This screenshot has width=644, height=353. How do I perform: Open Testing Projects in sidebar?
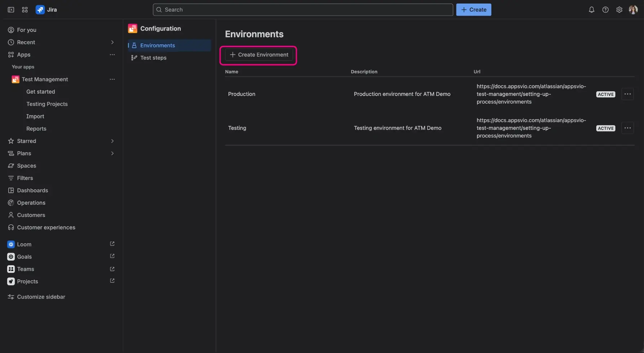pos(47,104)
